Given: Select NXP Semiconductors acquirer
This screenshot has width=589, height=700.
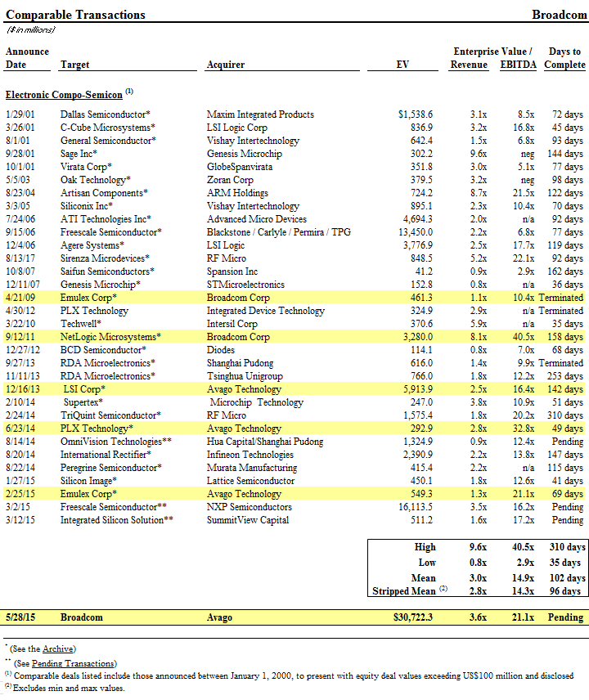Looking at the screenshot, I should tap(250, 507).
